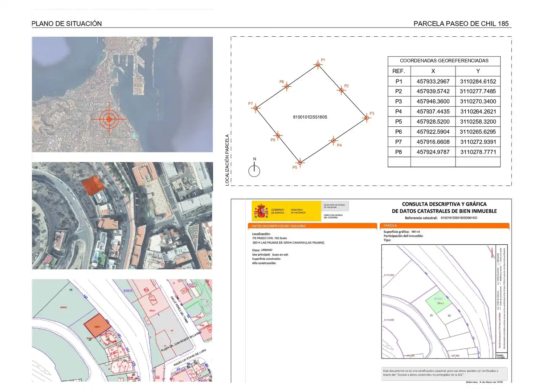The height and width of the screenshot is (392, 555).
Task: Select X value 457946.3600
Action: tap(433, 102)
